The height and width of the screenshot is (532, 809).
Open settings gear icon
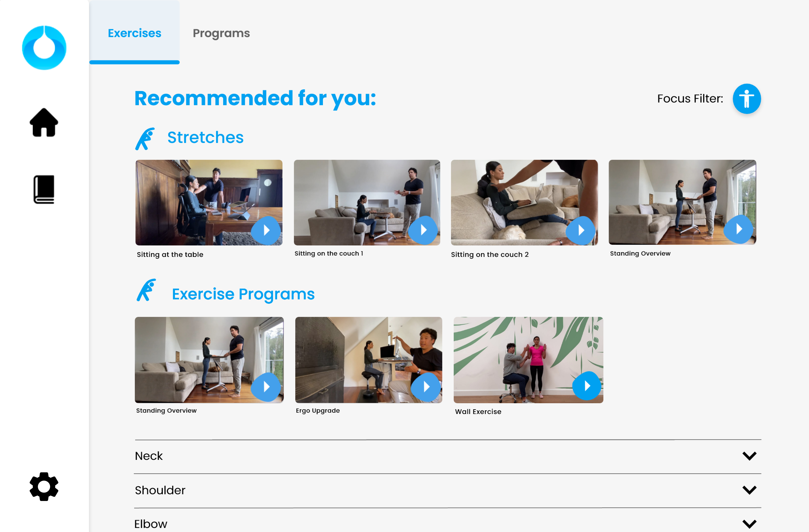click(x=44, y=486)
